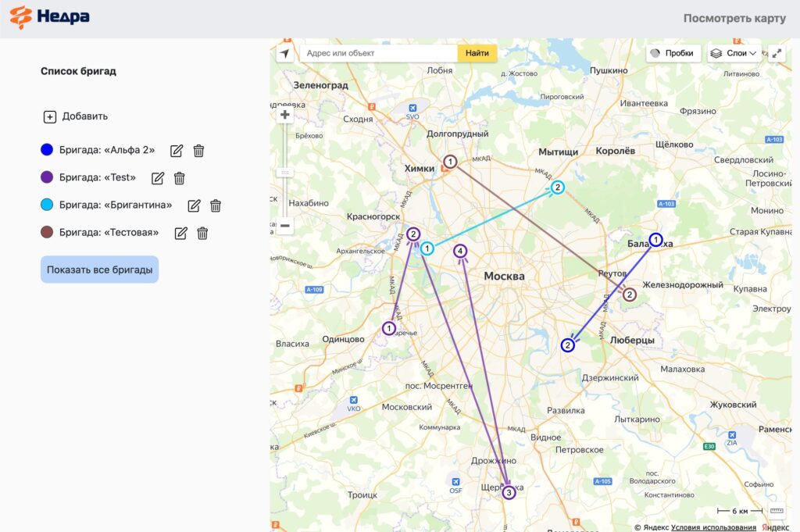Viewport: 800px width, 532px height.
Task: Click the 6 км scale bar
Action: pos(740,511)
